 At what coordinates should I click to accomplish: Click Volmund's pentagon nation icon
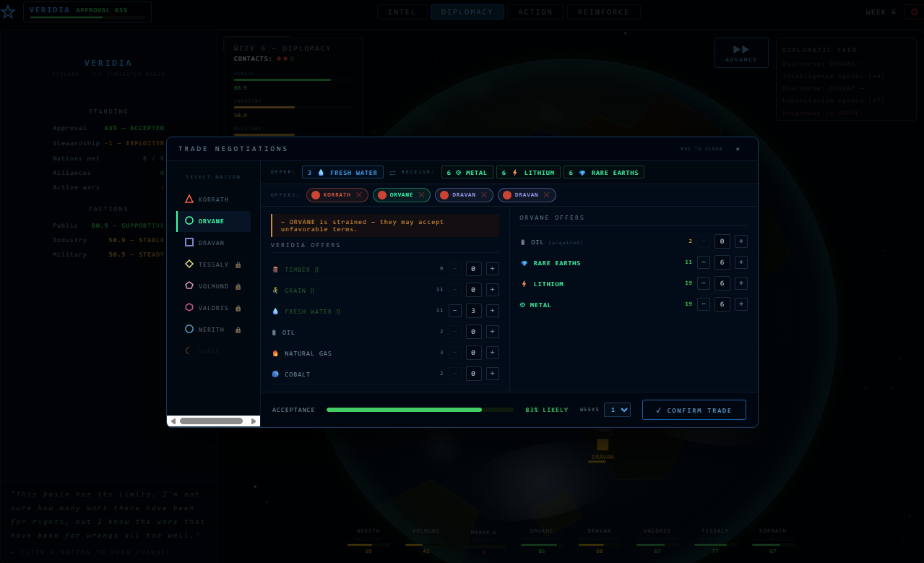(x=189, y=286)
